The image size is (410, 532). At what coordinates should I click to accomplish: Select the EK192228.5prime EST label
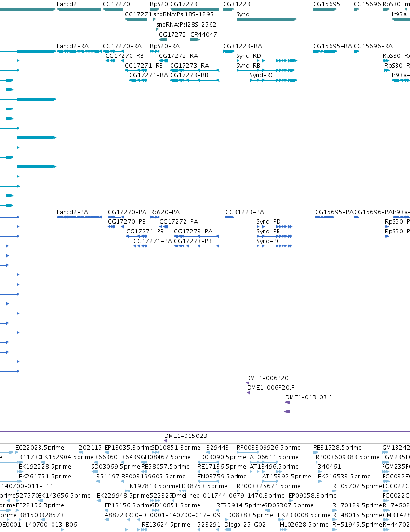click(x=44, y=467)
